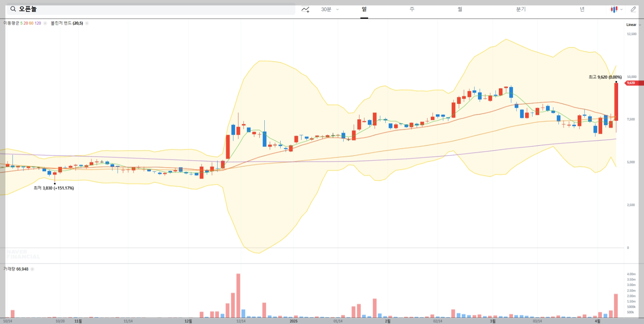Click the 거래량 66,948 volume label

click(16, 269)
